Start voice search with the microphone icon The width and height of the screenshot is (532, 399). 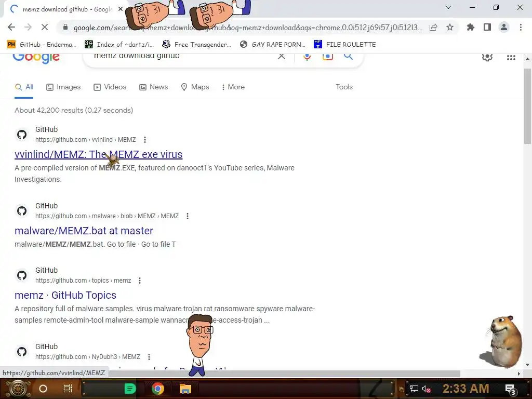click(307, 56)
